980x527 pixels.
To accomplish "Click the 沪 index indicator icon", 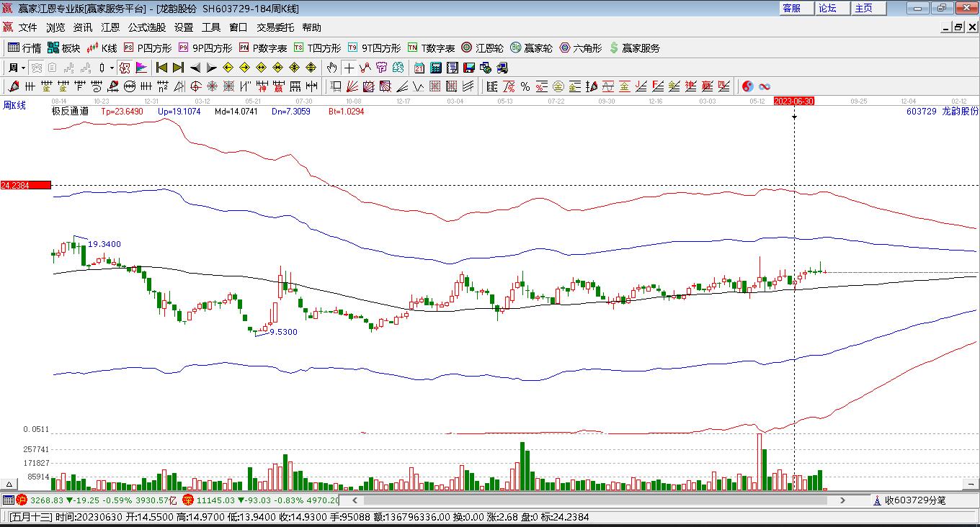I will point(22,500).
